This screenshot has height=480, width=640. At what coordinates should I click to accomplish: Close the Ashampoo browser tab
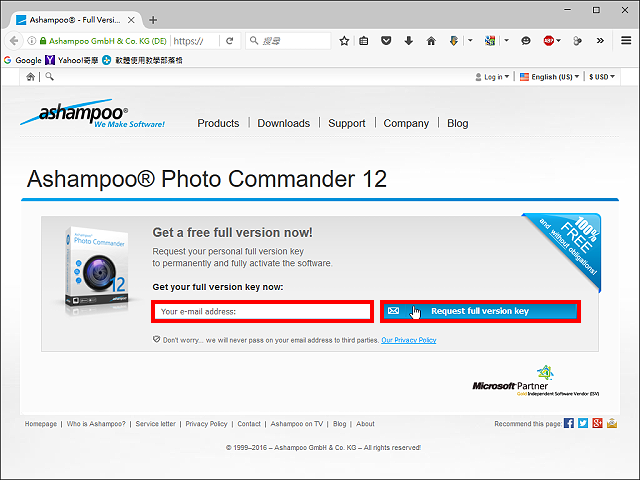[131, 20]
